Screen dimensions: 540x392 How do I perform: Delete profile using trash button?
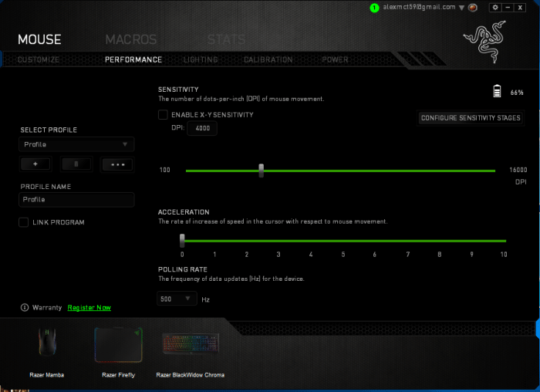coord(76,164)
